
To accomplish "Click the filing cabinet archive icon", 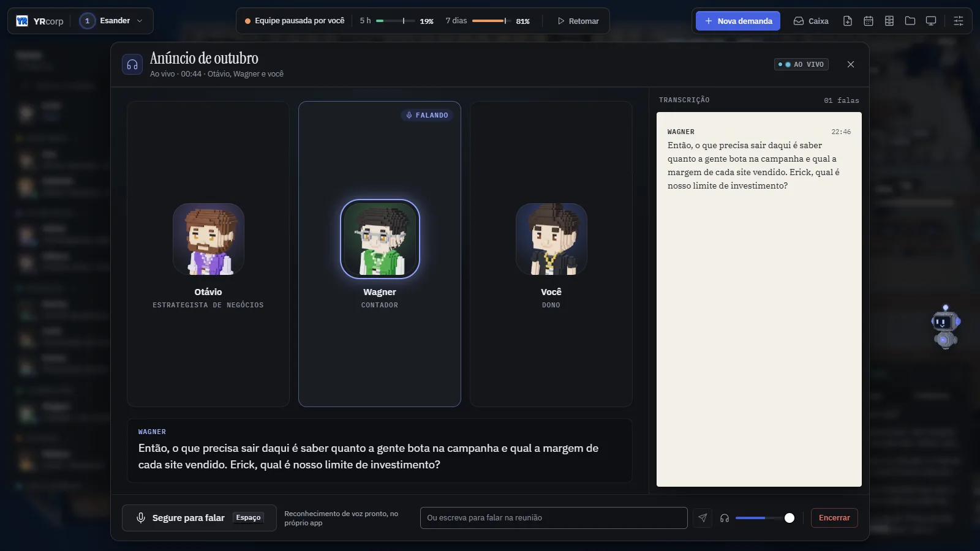I will tap(889, 21).
